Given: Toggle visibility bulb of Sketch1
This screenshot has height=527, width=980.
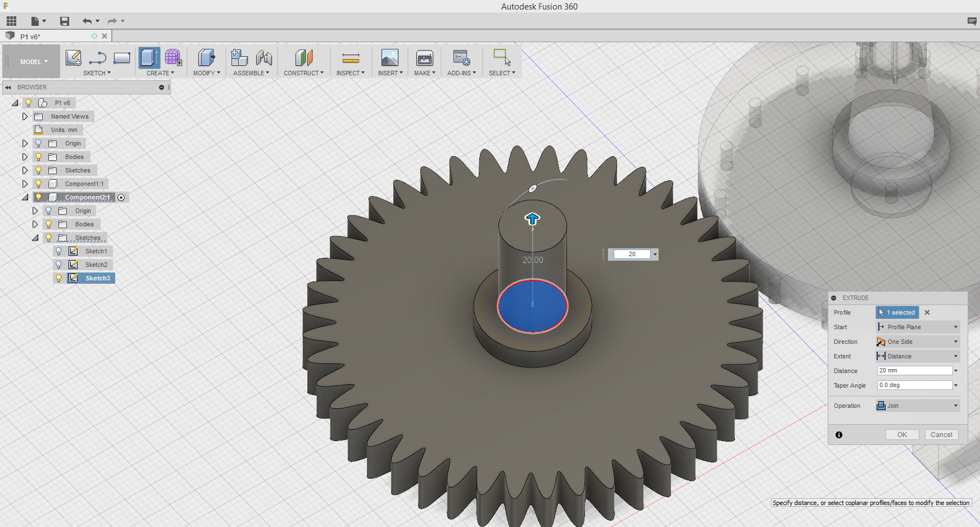Looking at the screenshot, I should (x=59, y=251).
